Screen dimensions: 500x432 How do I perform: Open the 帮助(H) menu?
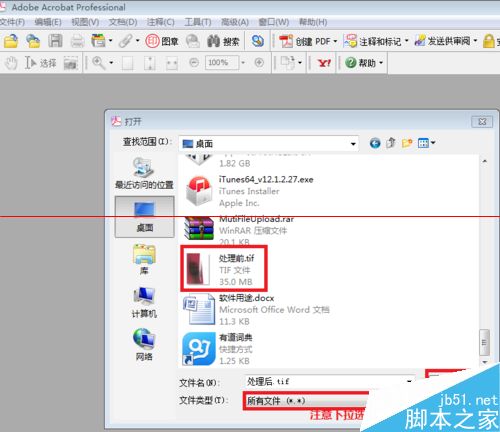(x=313, y=22)
